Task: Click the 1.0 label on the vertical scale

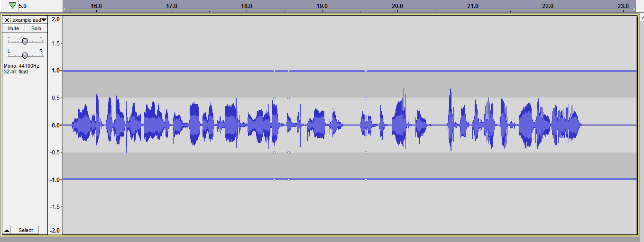Action: point(55,71)
